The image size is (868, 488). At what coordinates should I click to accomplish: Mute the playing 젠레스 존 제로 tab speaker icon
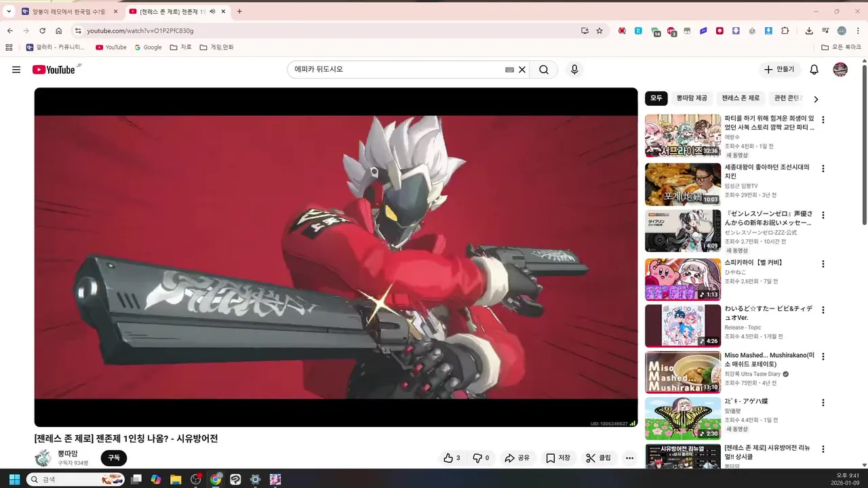[x=212, y=12]
